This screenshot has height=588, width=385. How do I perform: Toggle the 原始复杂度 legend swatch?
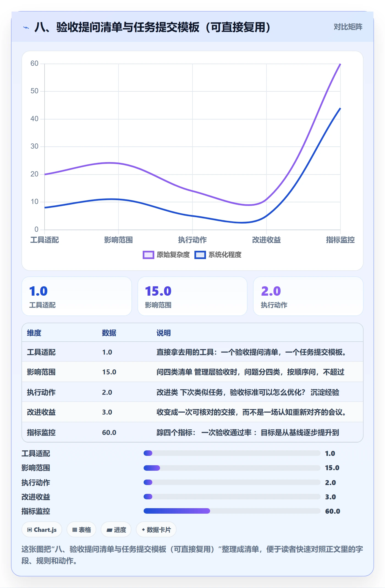(x=148, y=255)
